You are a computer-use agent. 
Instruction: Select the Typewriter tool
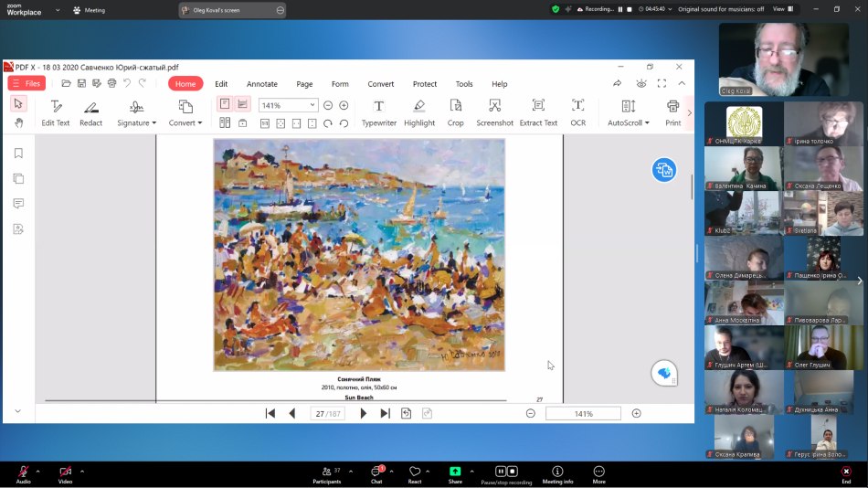pos(378,112)
